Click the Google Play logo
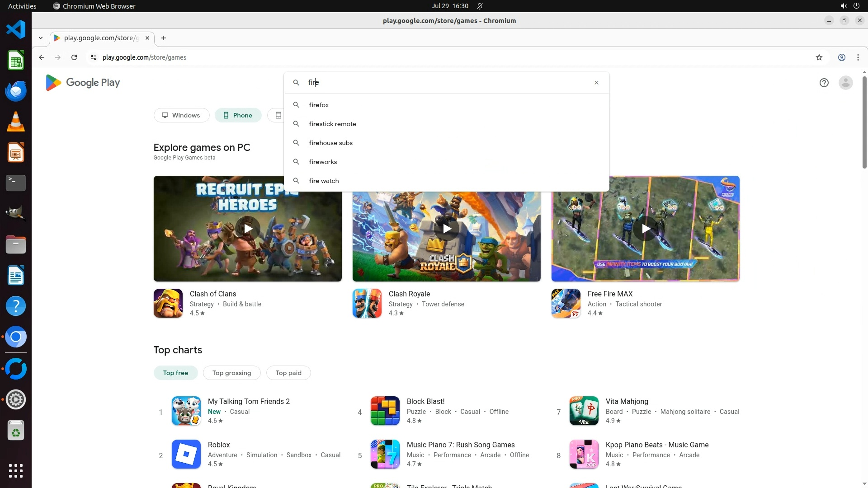 click(x=83, y=83)
